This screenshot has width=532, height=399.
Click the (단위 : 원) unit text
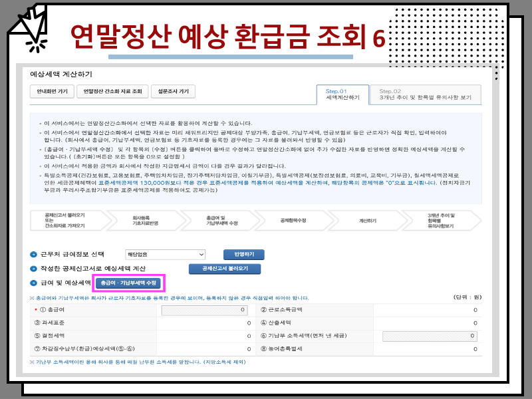(x=467, y=297)
